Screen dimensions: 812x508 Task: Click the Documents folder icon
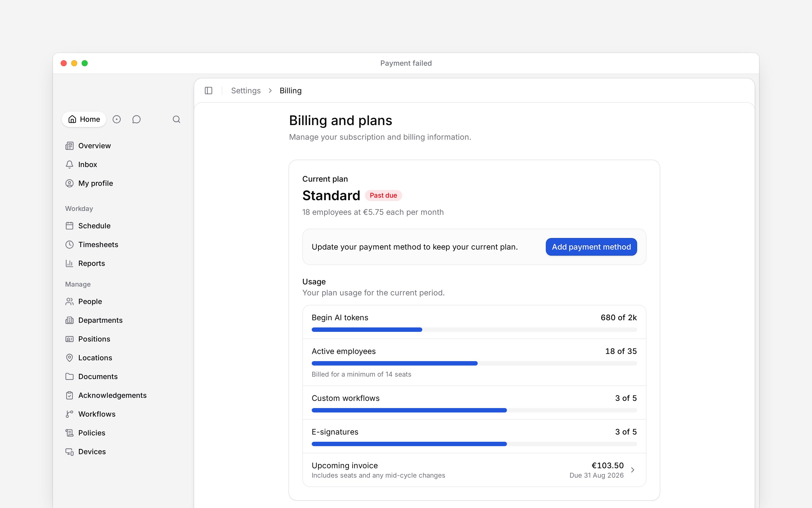pyautogui.click(x=70, y=377)
